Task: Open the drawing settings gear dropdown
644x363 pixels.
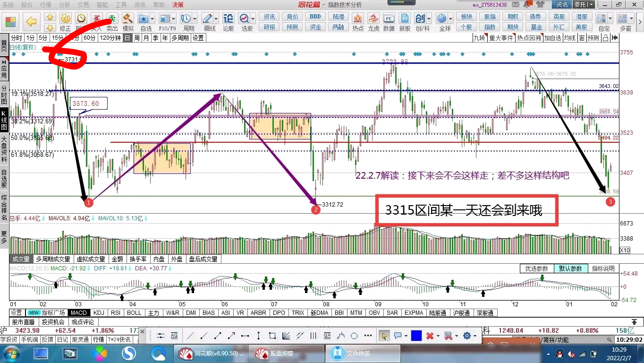Action: (x=469, y=336)
